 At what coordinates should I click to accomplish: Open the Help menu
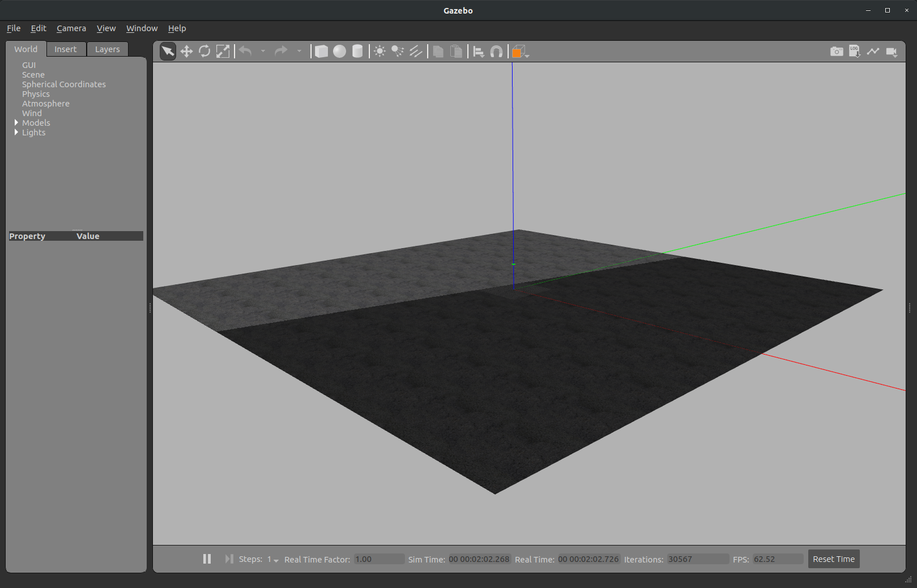coord(177,28)
